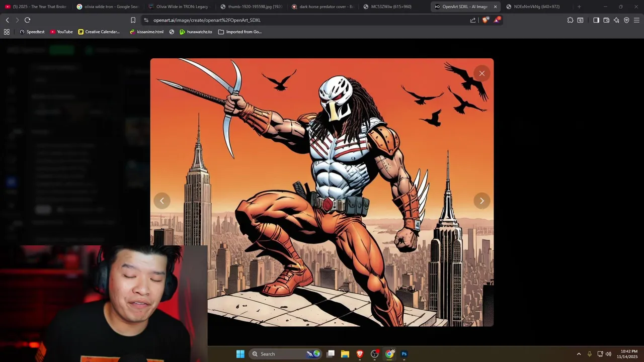The image size is (644, 362).
Task: Open the bookmarks apps grid icon
Action: pos(7,32)
